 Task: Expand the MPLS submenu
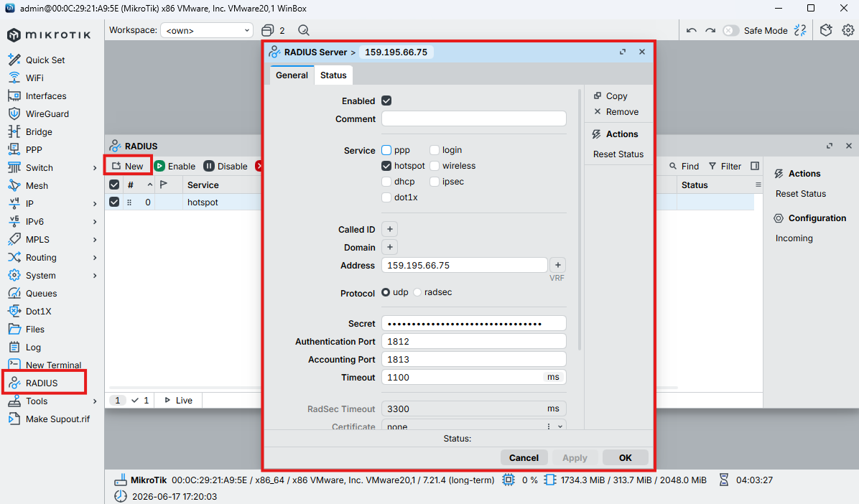click(x=95, y=240)
